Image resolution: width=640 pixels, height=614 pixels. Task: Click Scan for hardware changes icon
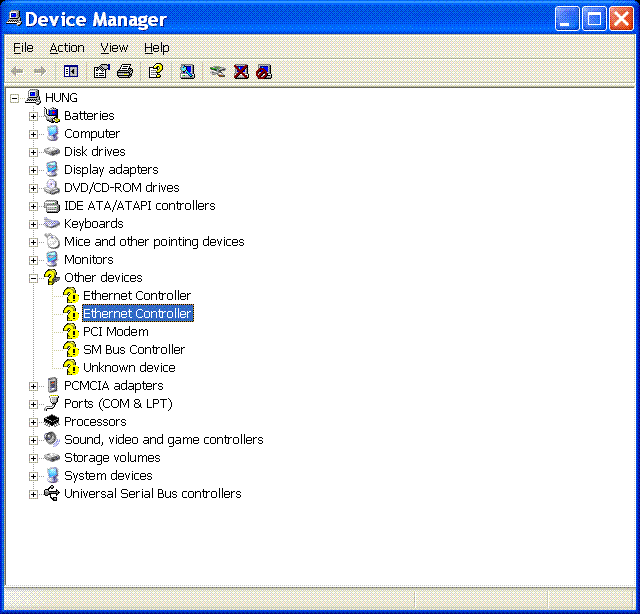187,71
